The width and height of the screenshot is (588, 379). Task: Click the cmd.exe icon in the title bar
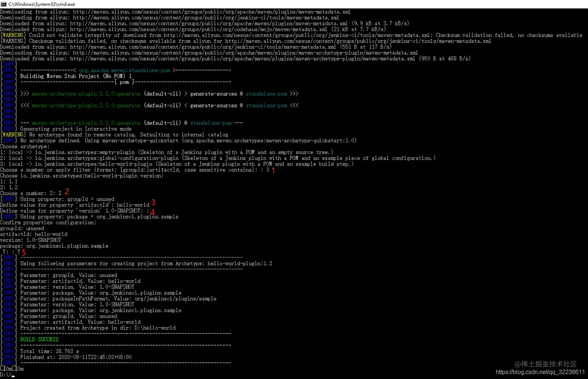(x=3, y=4)
